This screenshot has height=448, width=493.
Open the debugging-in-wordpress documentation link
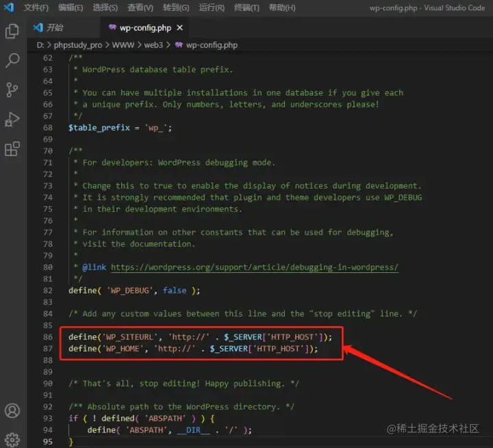click(255, 267)
